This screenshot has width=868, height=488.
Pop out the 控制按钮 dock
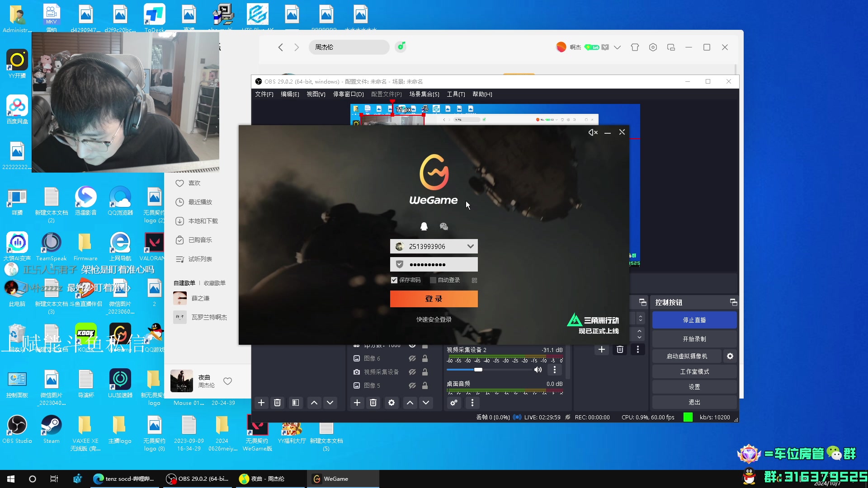tap(733, 302)
